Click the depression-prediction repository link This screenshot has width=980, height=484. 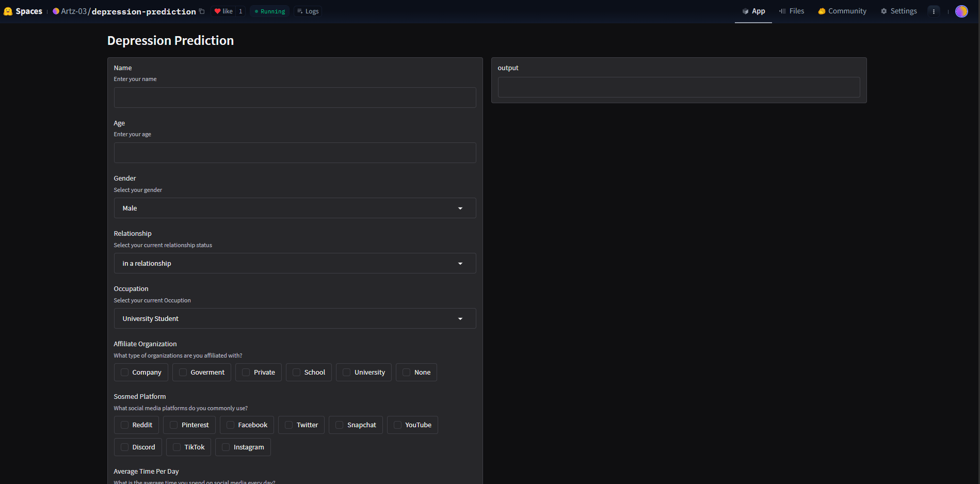click(143, 11)
